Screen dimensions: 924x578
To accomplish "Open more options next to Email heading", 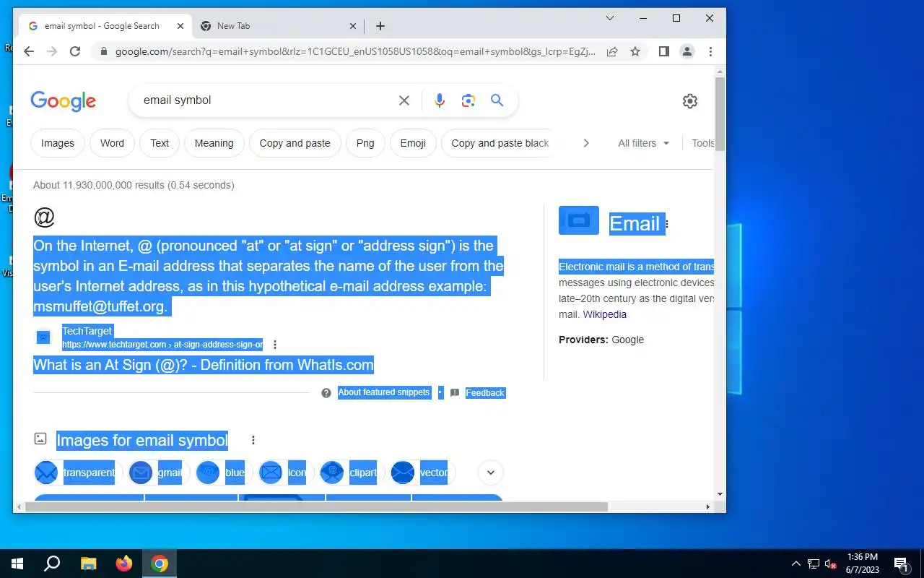I will [x=667, y=224].
